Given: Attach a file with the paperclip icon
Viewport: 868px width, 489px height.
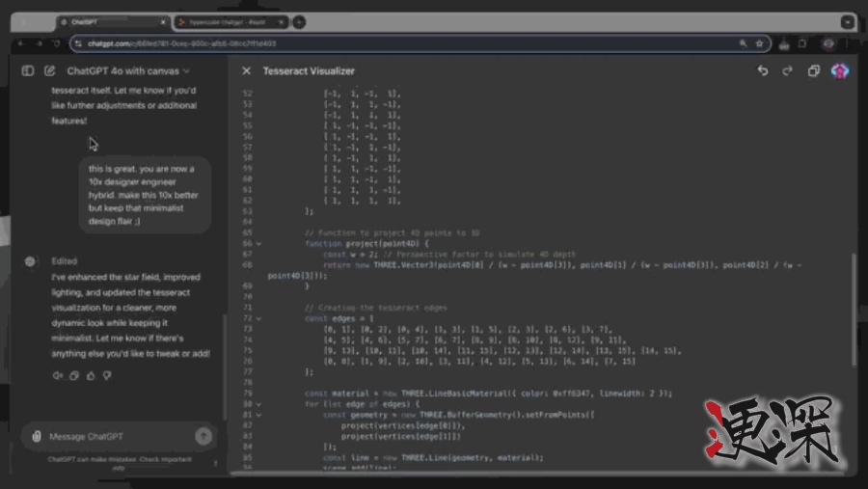Looking at the screenshot, I should click(x=37, y=436).
